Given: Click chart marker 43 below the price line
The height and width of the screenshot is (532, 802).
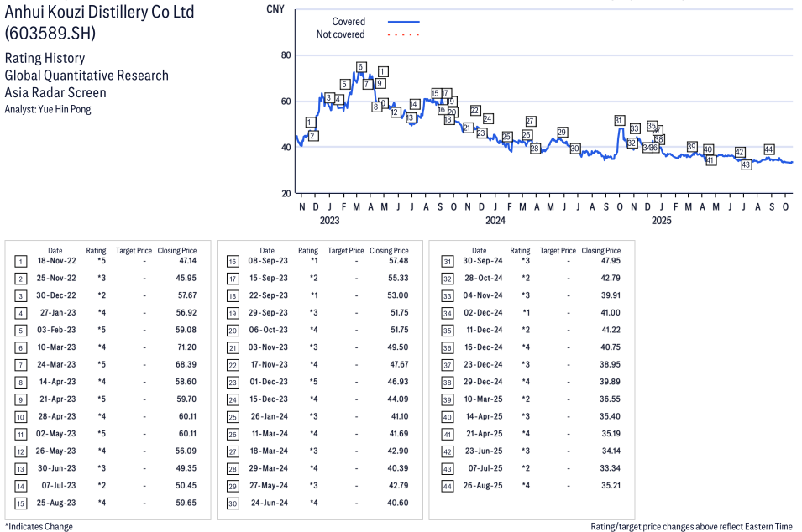Looking at the screenshot, I should click(746, 165).
